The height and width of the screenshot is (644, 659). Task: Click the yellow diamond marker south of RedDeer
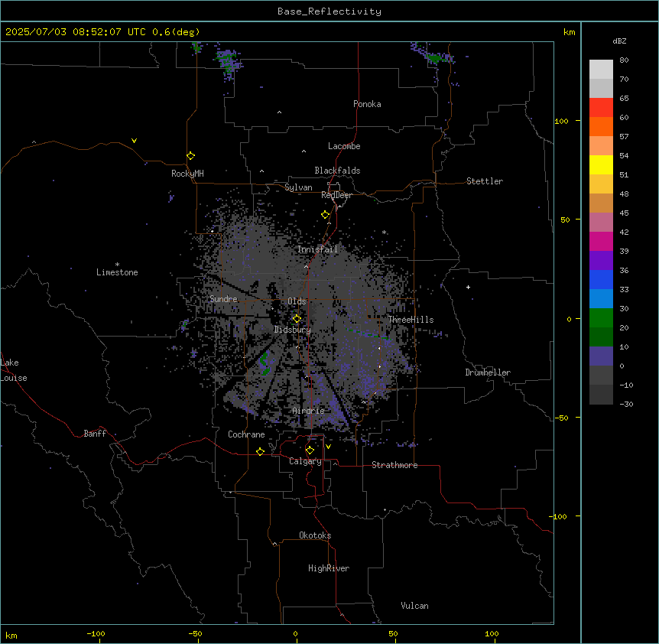[326, 215]
